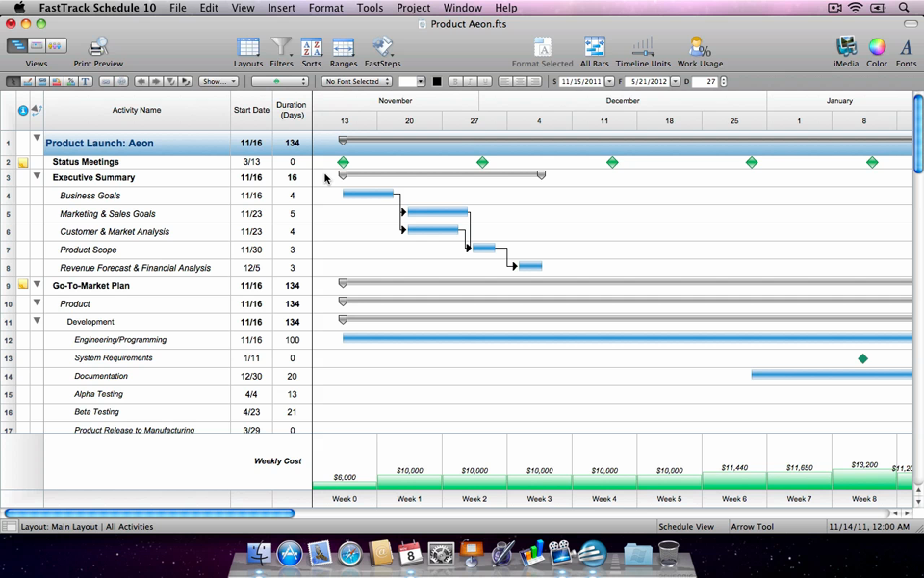Set right text alignment
The width and height of the screenshot is (924, 578).
tap(534, 81)
